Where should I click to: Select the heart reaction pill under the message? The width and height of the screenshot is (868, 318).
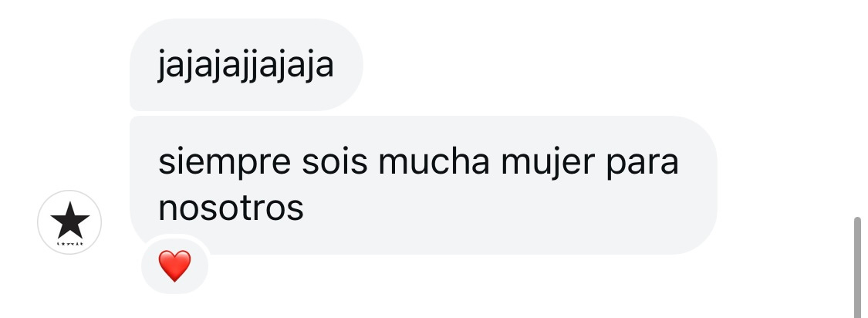(x=175, y=265)
